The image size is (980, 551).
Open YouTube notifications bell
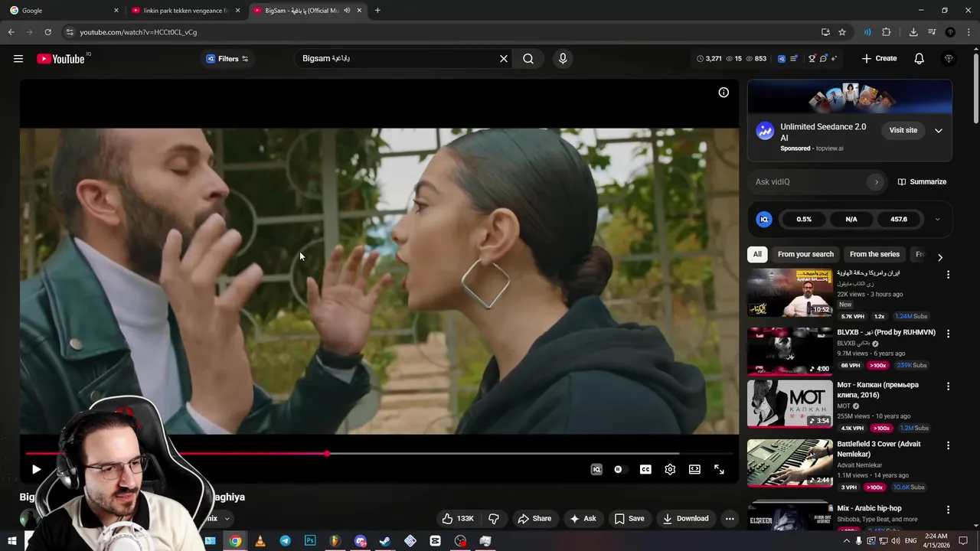[920, 59]
